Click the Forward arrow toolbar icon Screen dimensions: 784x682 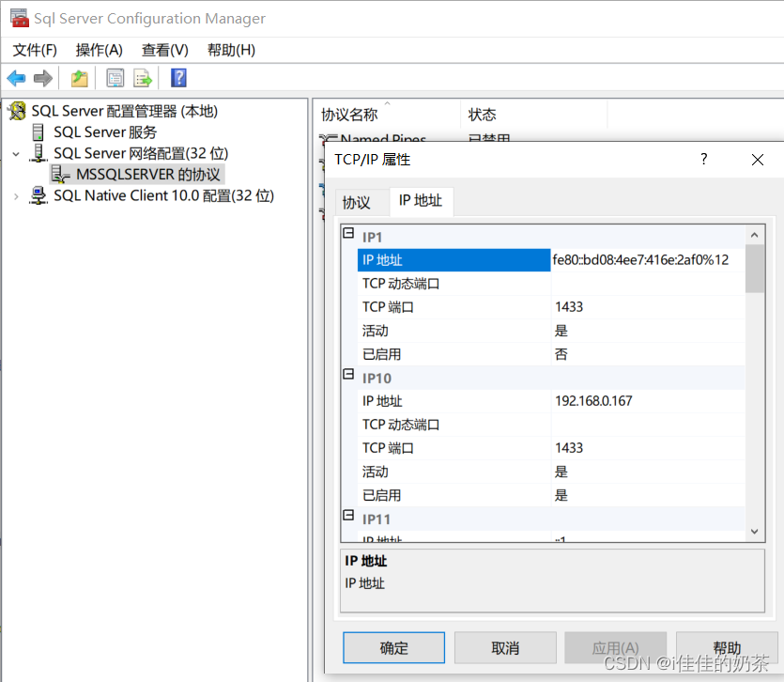pyautogui.click(x=43, y=78)
